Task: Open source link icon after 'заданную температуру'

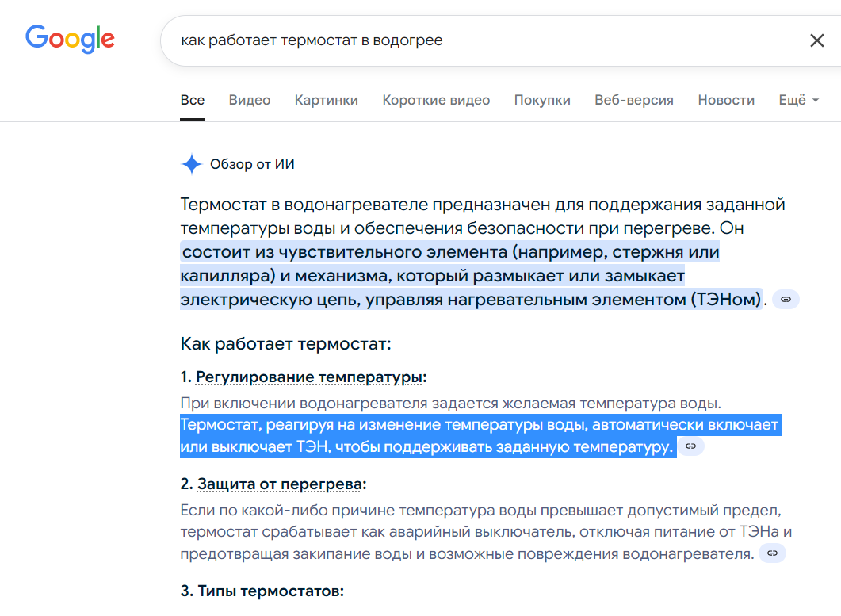Action: coord(691,446)
